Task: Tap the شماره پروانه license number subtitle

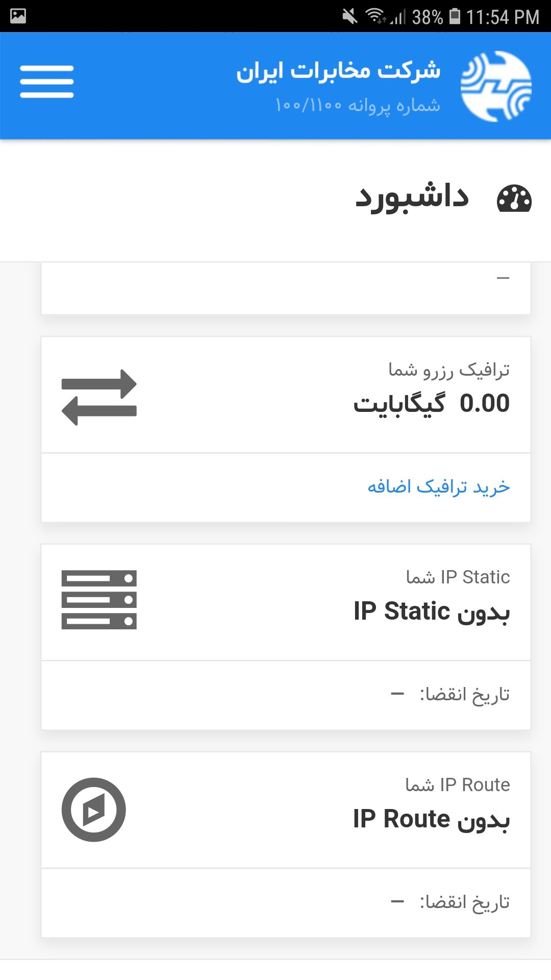Action: coord(358,106)
